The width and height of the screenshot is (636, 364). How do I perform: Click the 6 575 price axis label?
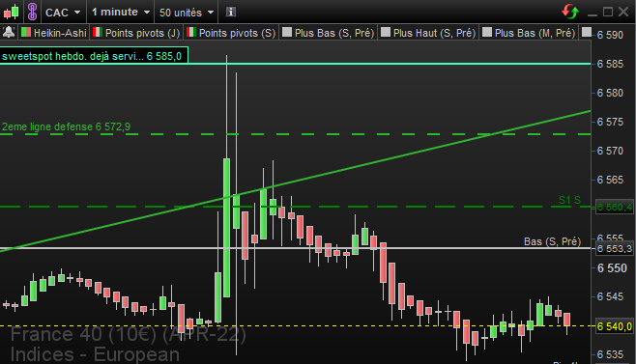coord(610,122)
